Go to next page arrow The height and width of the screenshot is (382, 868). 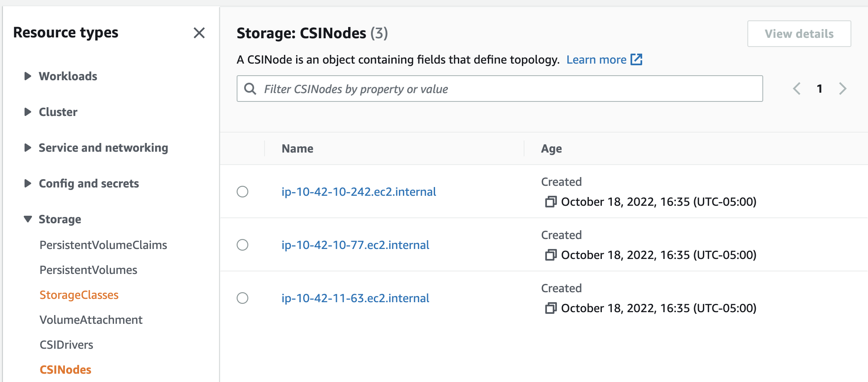[x=843, y=89]
